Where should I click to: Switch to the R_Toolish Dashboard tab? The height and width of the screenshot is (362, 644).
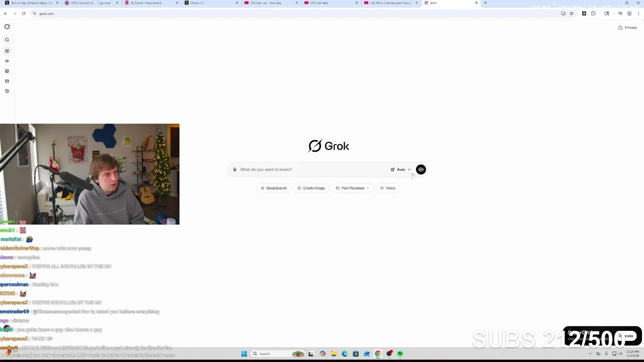150,3
